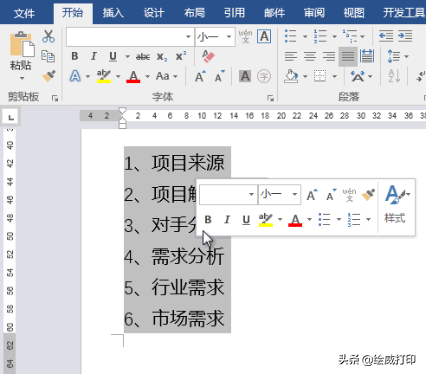Center align the text

(310, 56)
